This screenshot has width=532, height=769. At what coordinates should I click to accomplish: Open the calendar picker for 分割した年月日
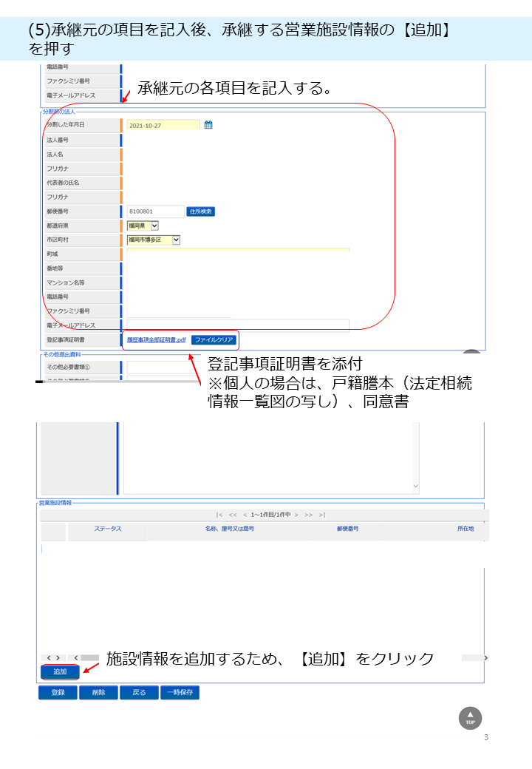(208, 125)
